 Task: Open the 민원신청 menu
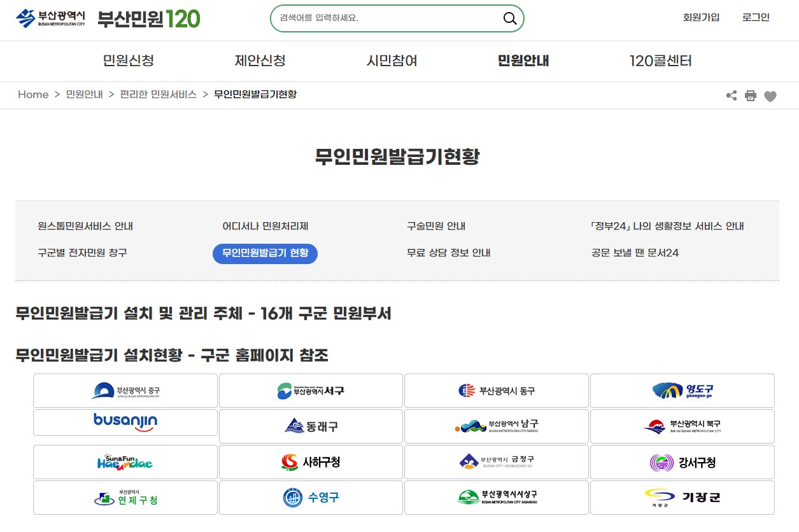[129, 61]
